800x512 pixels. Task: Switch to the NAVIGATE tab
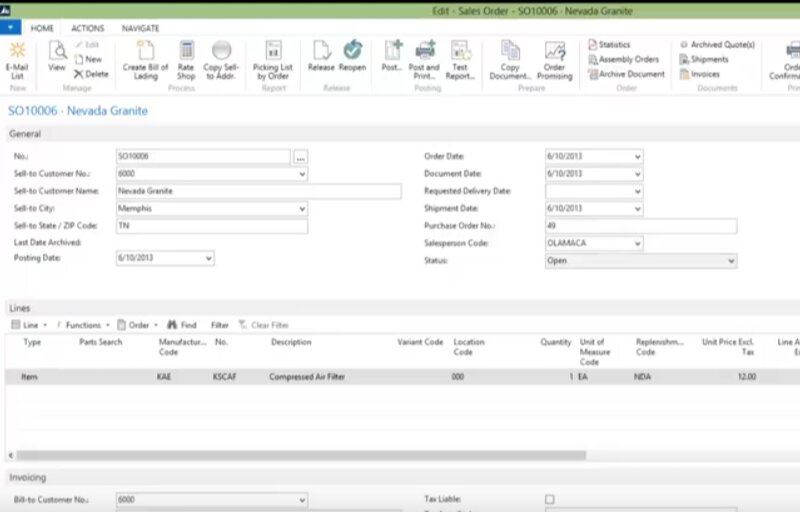coord(140,29)
